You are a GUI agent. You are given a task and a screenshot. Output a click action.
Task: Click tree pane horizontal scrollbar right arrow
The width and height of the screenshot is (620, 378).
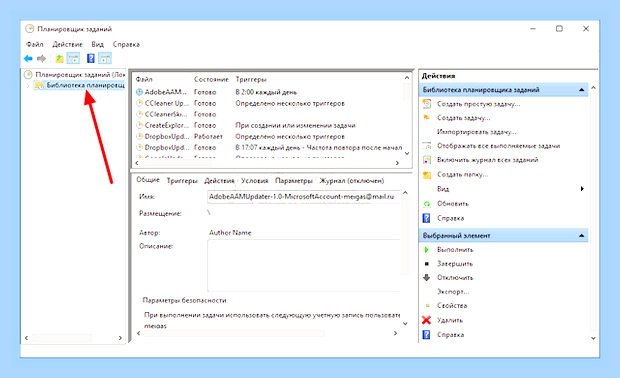coord(120,338)
